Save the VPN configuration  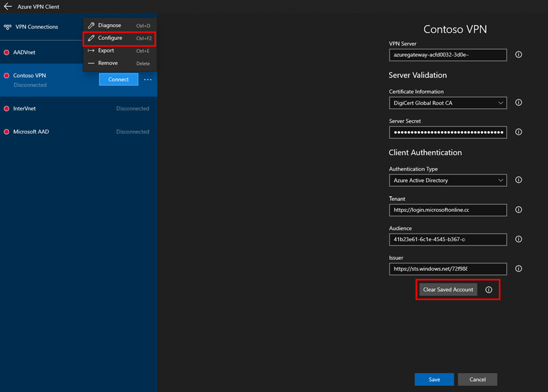tap(434, 379)
